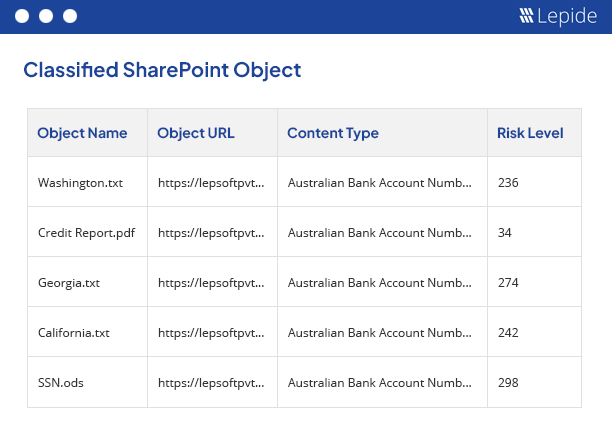Select the SSN.ods object name
The height and width of the screenshot is (430, 612).
click(x=61, y=382)
